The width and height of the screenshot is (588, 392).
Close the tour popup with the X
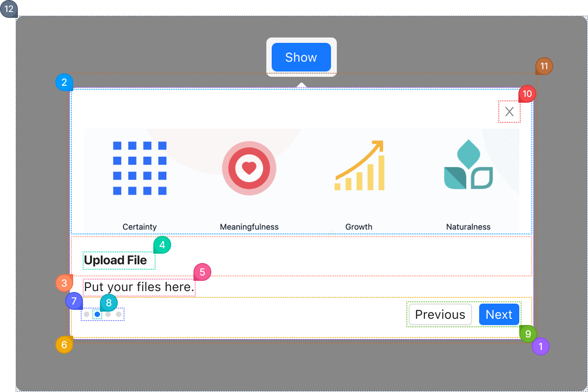click(x=509, y=112)
